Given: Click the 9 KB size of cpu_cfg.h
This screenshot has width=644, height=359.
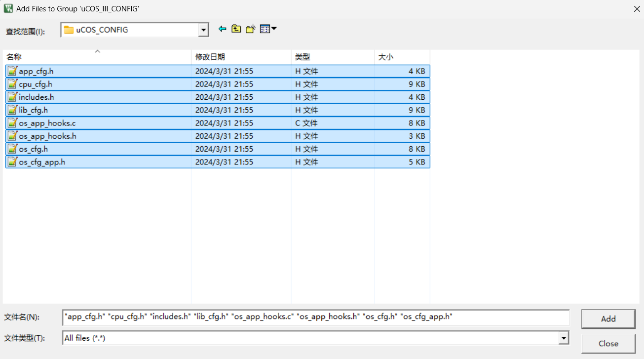Looking at the screenshot, I should pyautogui.click(x=417, y=84).
